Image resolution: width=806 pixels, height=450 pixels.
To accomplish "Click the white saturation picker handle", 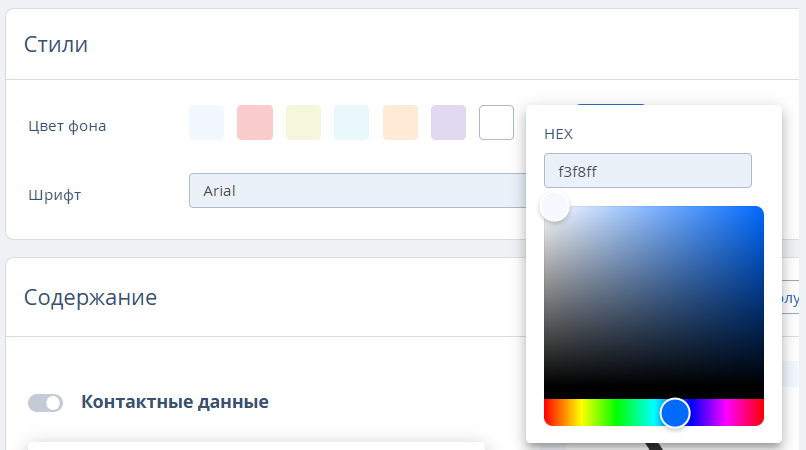I will [x=554, y=207].
